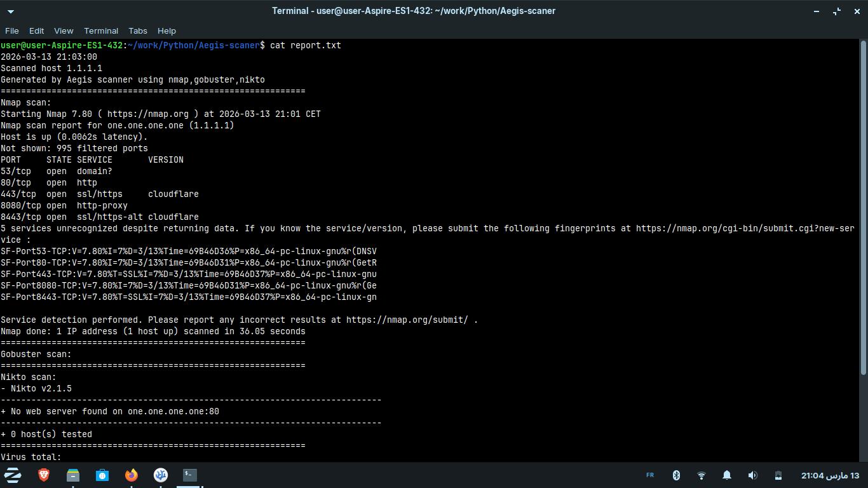Open the View menu

click(x=64, y=30)
